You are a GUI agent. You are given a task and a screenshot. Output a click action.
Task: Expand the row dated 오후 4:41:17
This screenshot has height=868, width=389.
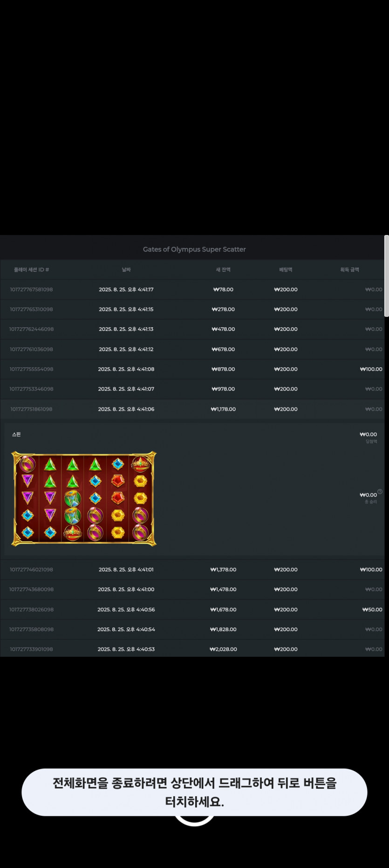[192, 289]
